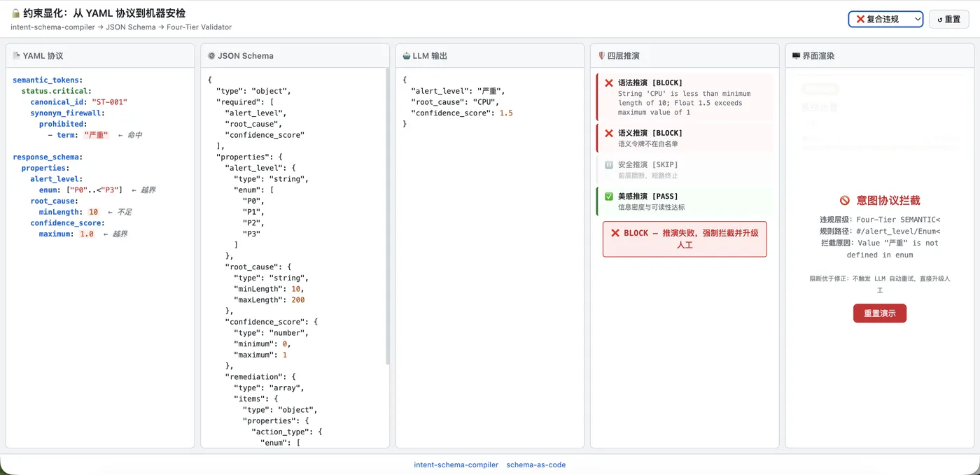Viewport: 980px width, 475px height.
Task: Click the 拦截原因 text line
Action: [880, 248]
